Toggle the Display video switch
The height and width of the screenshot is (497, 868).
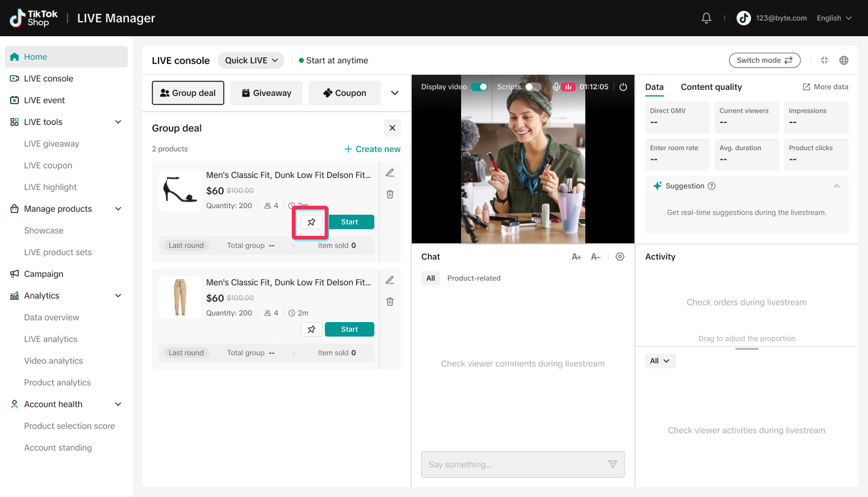pos(479,87)
